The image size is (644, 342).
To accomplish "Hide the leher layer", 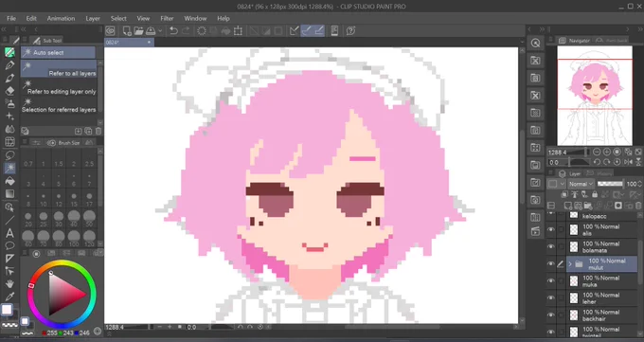I will (551, 298).
